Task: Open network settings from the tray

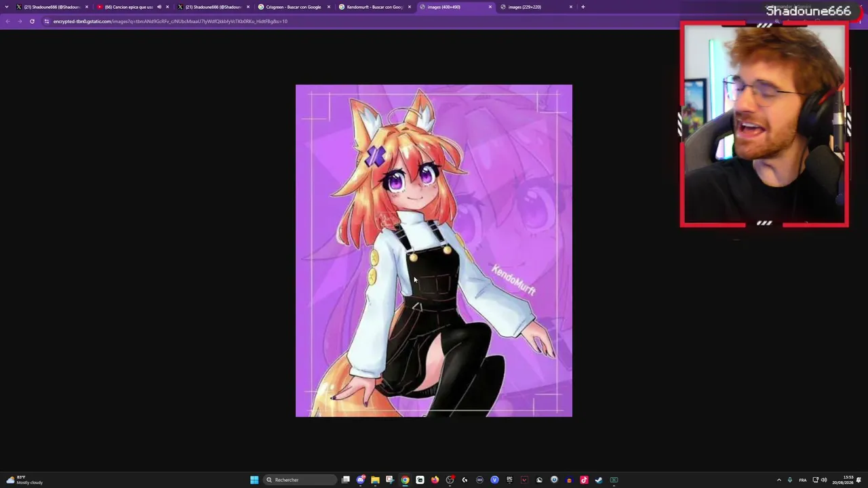Action: point(816,480)
